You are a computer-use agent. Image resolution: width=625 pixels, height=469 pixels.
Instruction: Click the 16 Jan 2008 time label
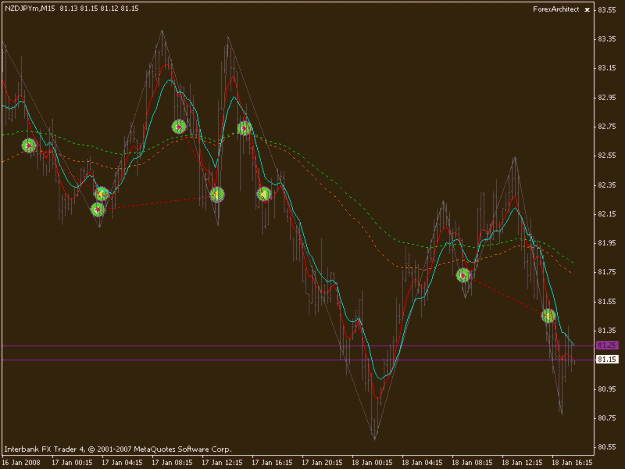[x=21, y=463]
